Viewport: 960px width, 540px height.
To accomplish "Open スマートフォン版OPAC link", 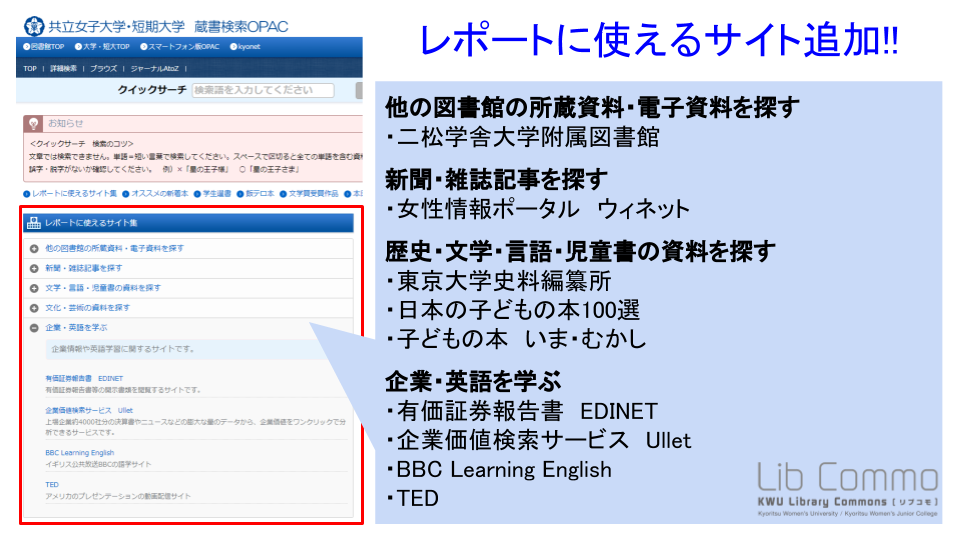I will [179, 47].
